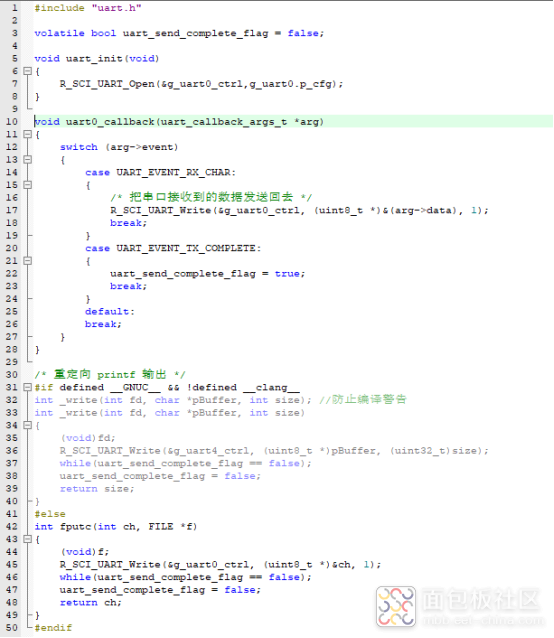
Task: Click the default: label on line 25
Action: [x=109, y=312]
